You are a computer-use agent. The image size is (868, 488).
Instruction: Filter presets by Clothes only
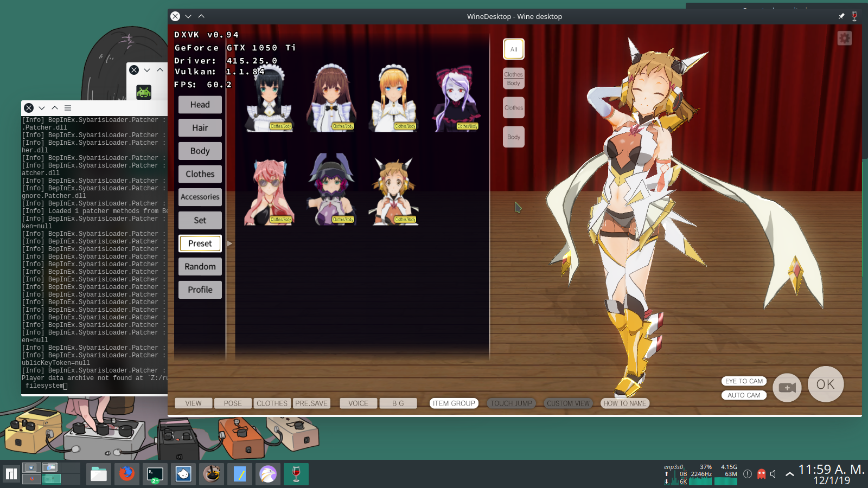514,108
